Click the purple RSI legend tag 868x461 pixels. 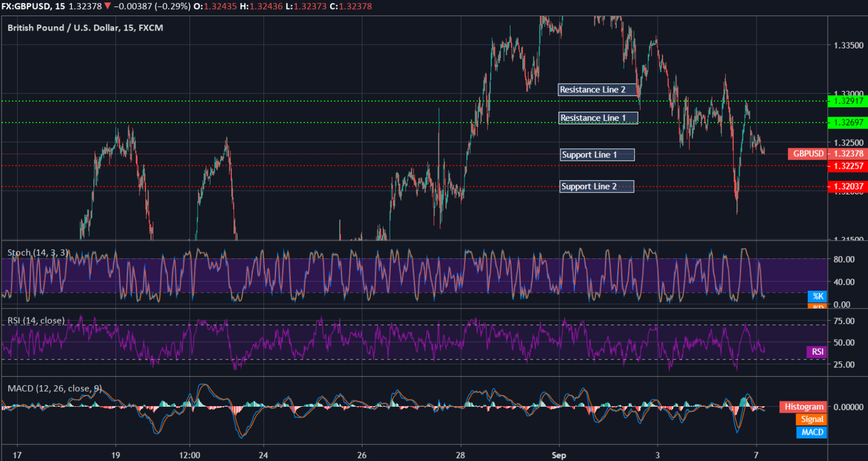click(x=817, y=352)
